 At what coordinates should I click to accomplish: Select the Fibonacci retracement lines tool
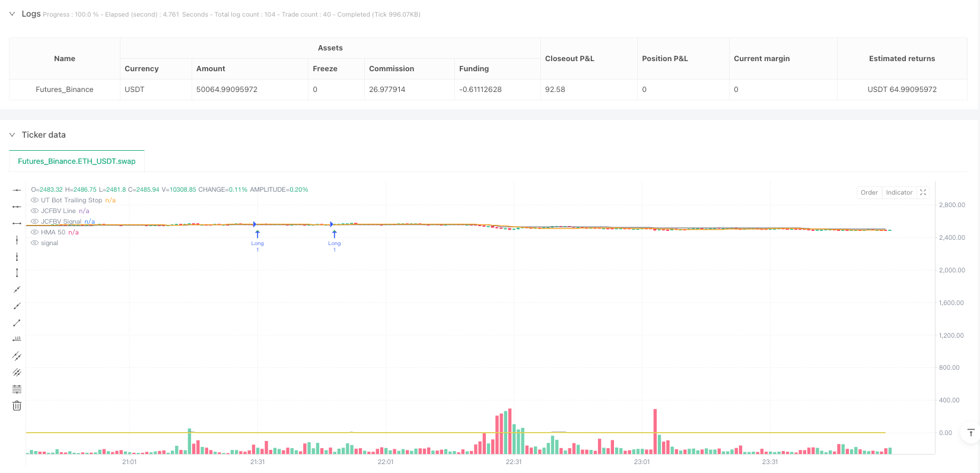(x=17, y=389)
